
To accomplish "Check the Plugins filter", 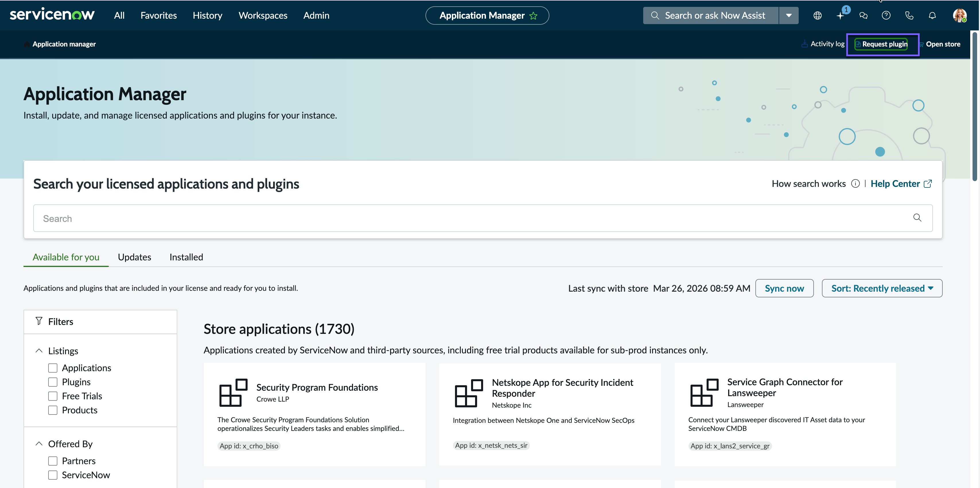I will coord(53,382).
